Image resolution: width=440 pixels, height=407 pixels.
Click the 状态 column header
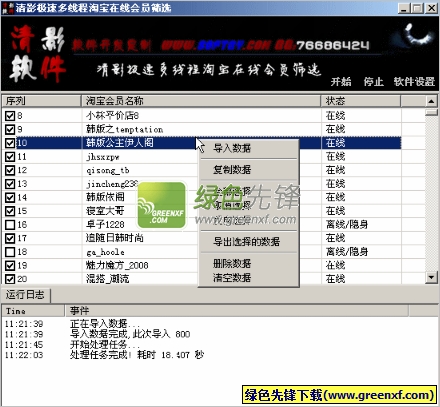click(361, 101)
